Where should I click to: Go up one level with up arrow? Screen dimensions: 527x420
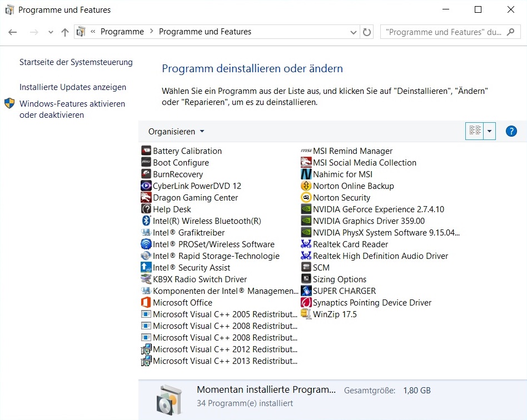tap(65, 32)
